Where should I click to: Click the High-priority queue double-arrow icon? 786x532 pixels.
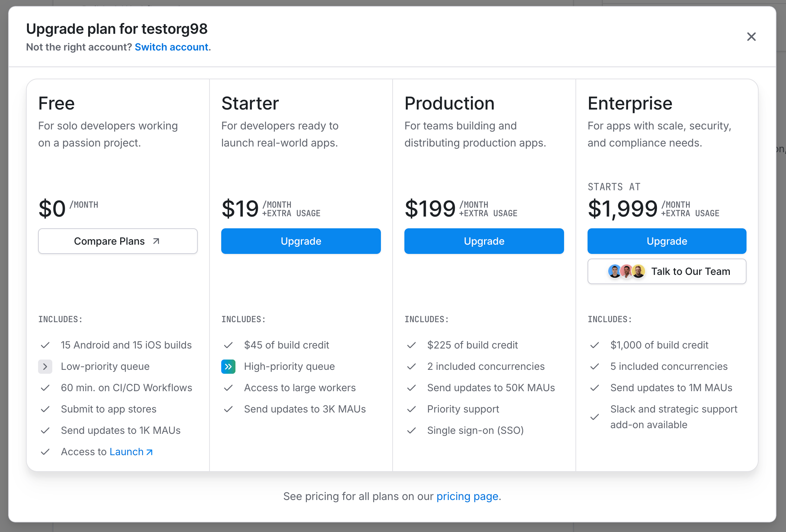click(x=228, y=367)
